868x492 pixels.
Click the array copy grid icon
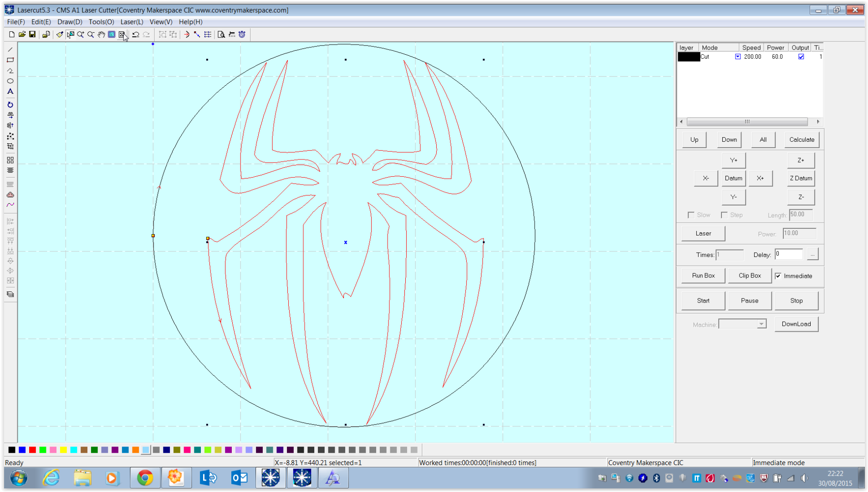tap(10, 160)
